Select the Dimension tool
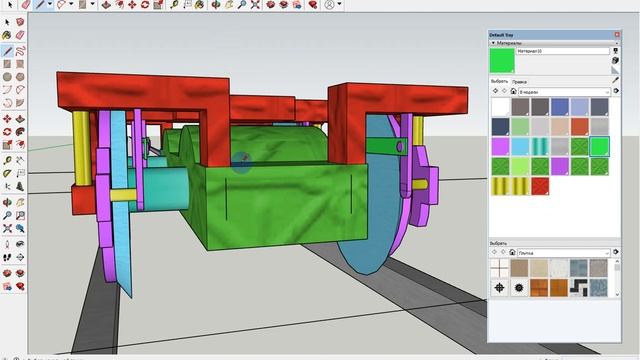This screenshot has height=360, width=640. point(20,160)
